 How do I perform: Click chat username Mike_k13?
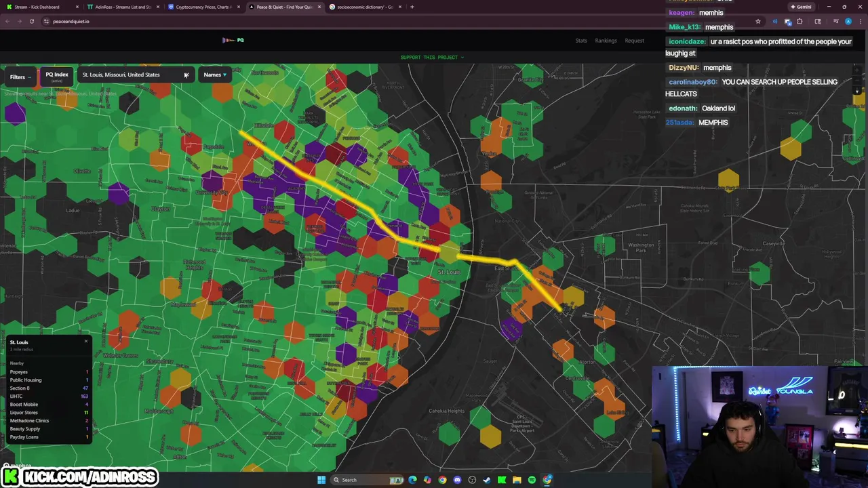(x=684, y=27)
